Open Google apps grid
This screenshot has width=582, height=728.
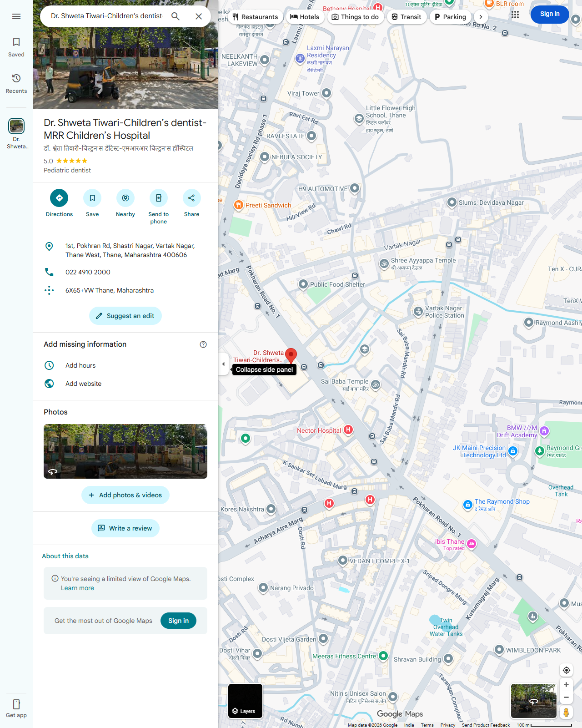click(515, 14)
